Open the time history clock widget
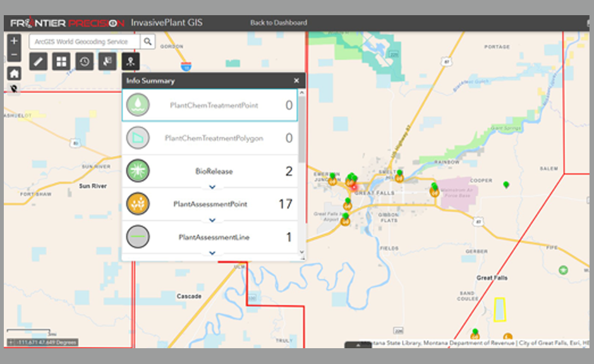The height and width of the screenshot is (364, 594). click(x=85, y=61)
